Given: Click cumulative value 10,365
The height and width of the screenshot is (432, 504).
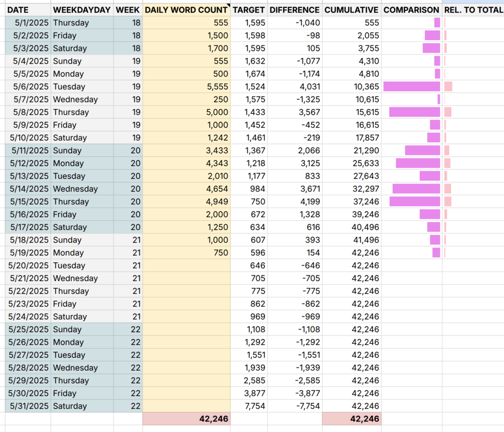Looking at the screenshot, I should (x=352, y=87).
